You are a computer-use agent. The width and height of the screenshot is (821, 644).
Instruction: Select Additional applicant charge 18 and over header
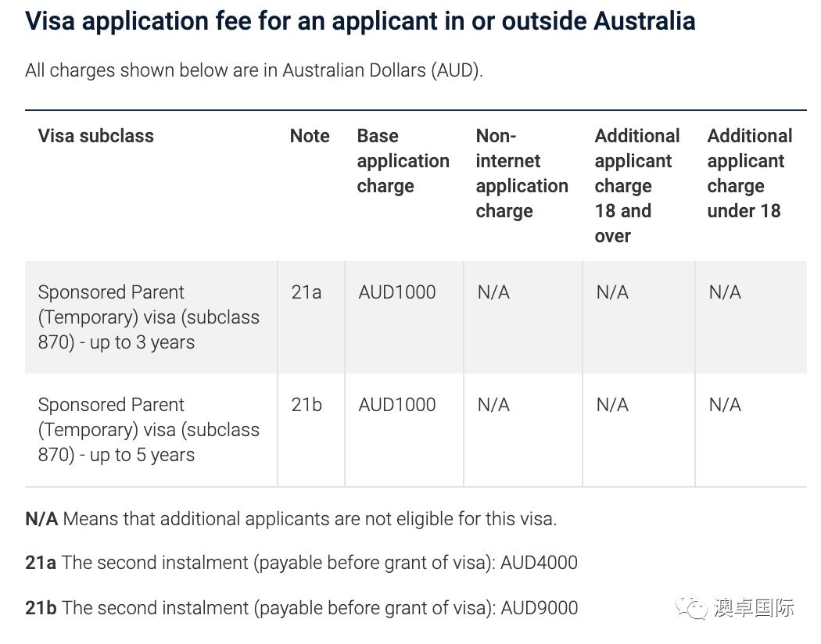[x=636, y=186]
